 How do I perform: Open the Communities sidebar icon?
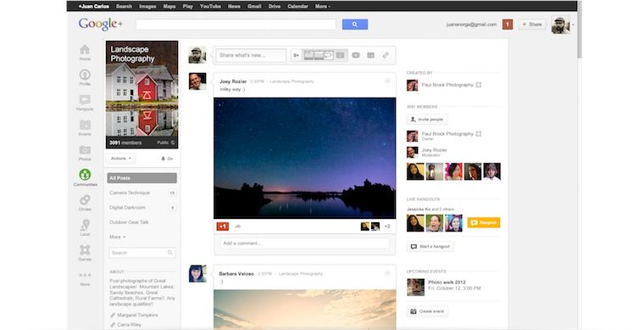85,177
